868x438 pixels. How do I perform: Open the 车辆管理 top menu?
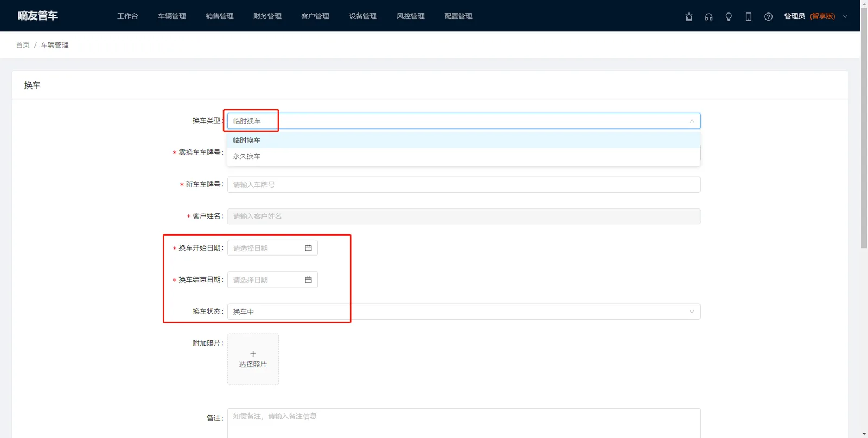172,16
